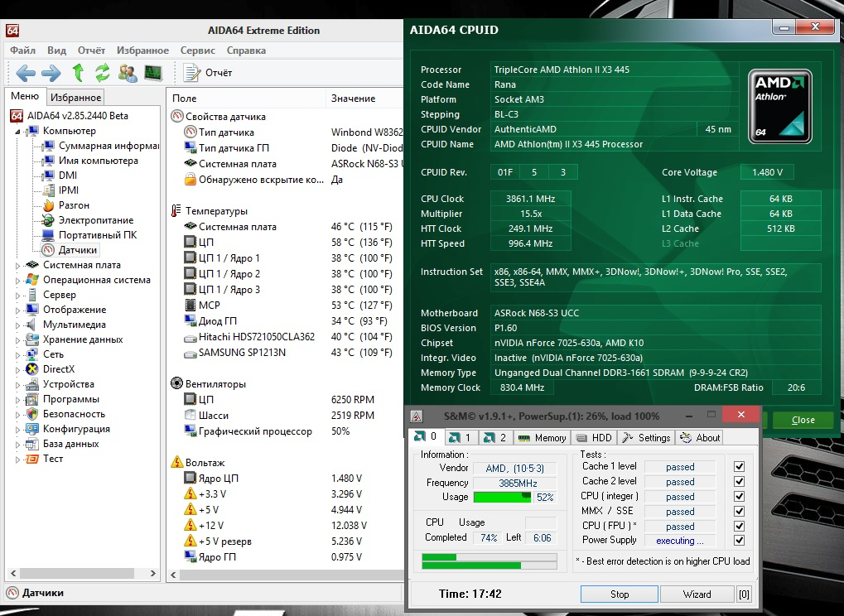Click the AMD Athlon logo image

tap(780, 107)
